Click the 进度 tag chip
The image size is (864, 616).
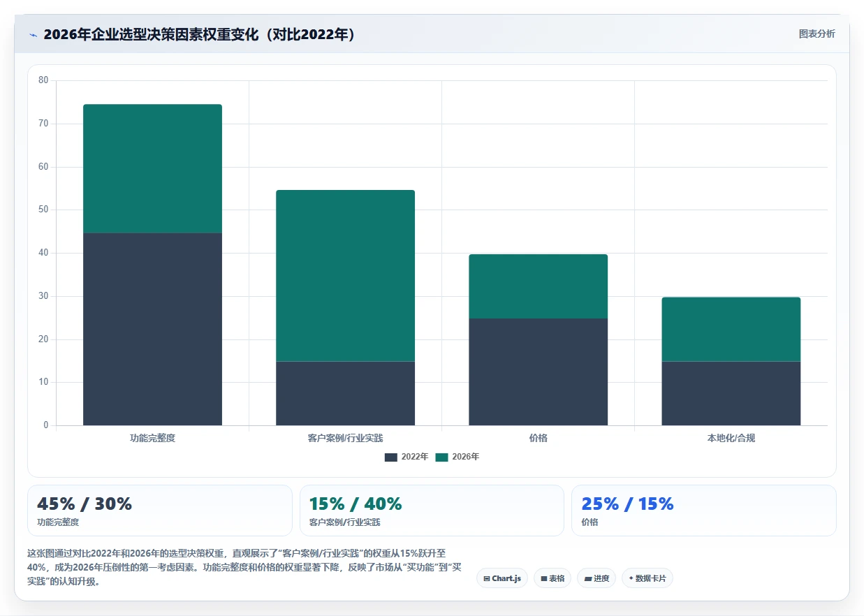coord(596,578)
